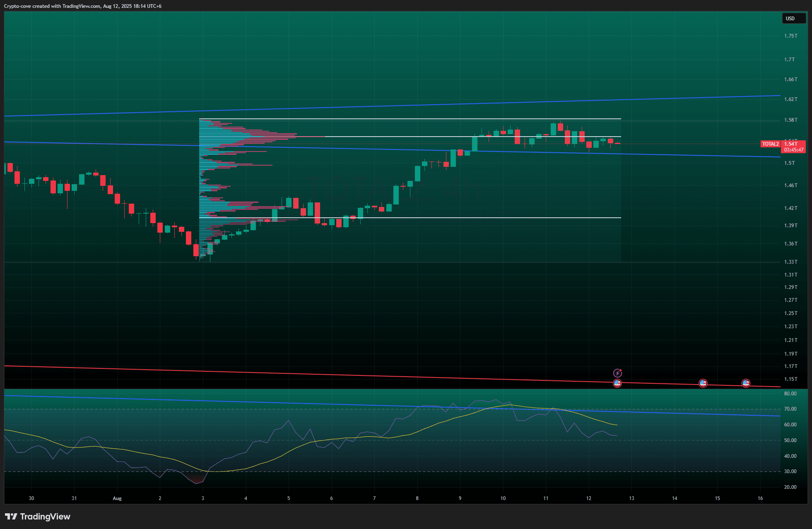This screenshot has width=812, height=529.
Task: Click the red TOTAL2 symbol label
Action: point(770,144)
